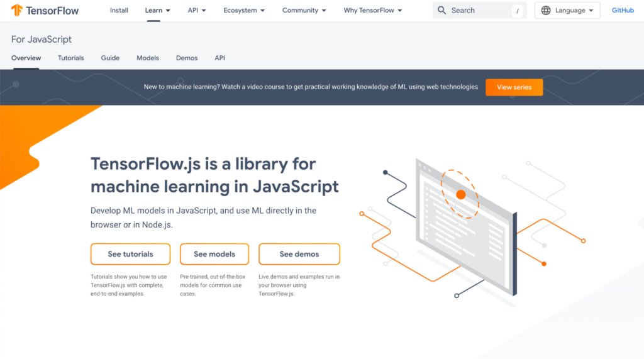Image resolution: width=644 pixels, height=359 pixels.
Task: Switch to the API tab under For JavaScript
Action: coord(219,58)
